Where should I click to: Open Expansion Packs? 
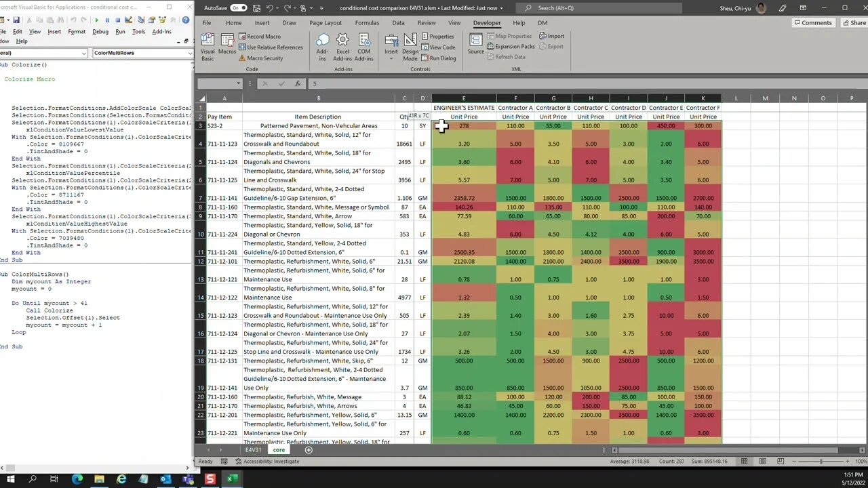[x=511, y=47]
